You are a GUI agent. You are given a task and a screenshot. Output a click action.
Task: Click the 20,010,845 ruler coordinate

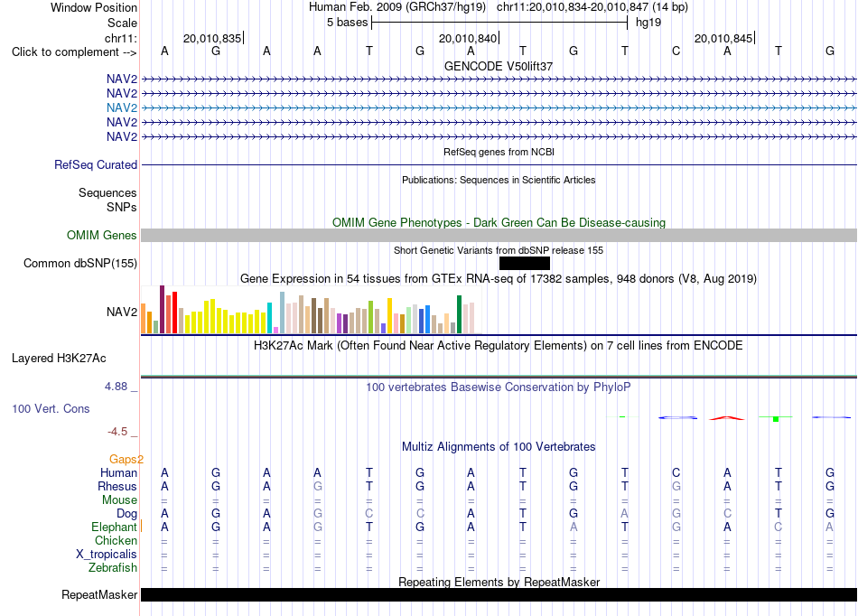723,38
